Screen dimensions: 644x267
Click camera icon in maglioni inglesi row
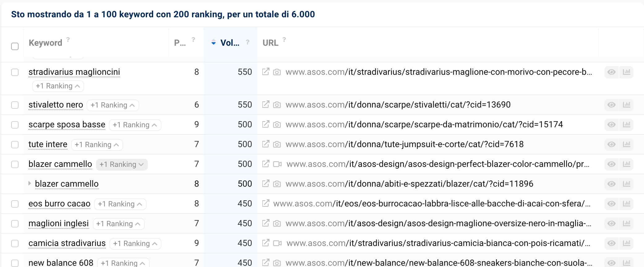[277, 223]
